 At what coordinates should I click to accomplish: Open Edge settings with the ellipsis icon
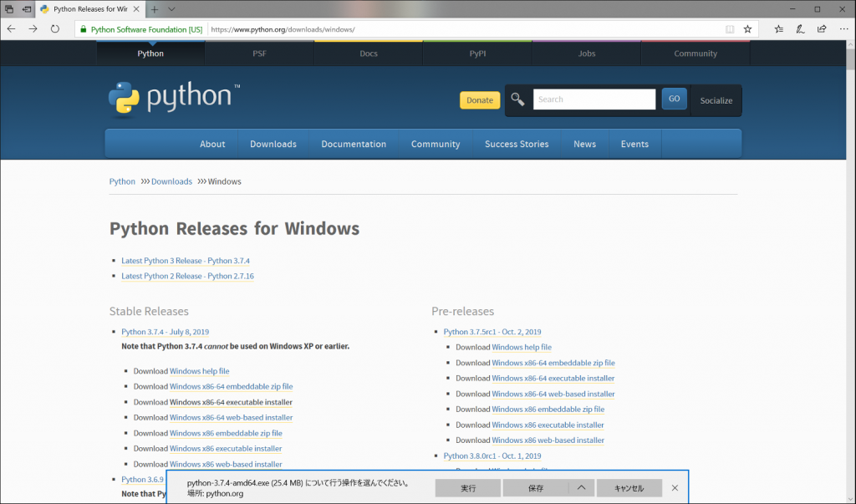844,28
